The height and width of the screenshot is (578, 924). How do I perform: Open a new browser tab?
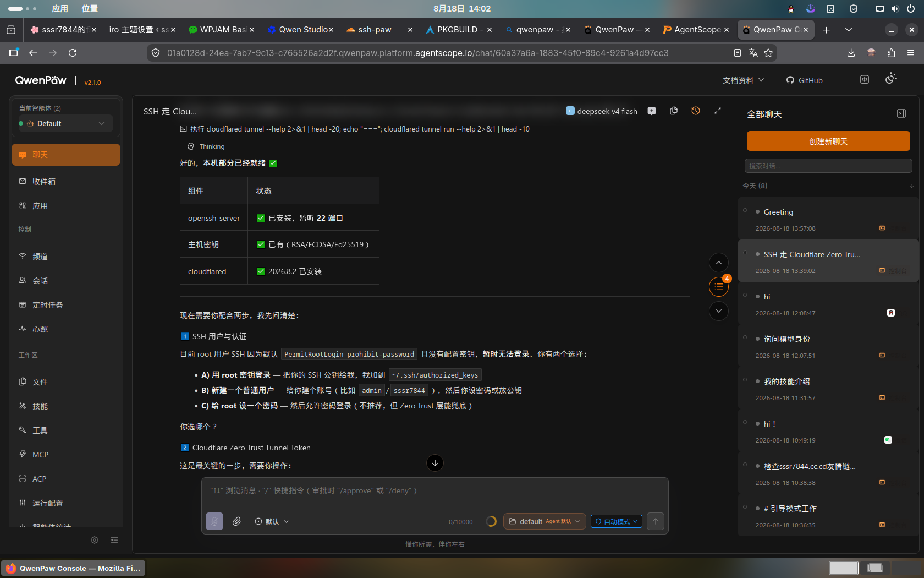coord(826,30)
